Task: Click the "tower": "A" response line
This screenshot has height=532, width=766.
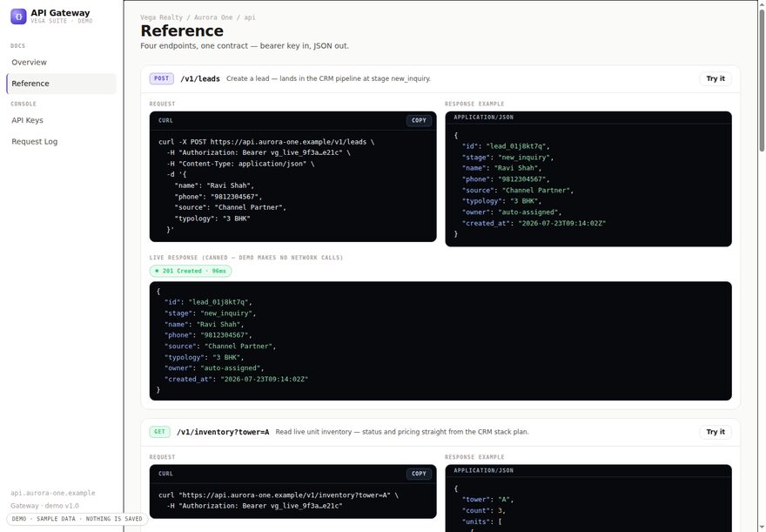Action: point(487,499)
